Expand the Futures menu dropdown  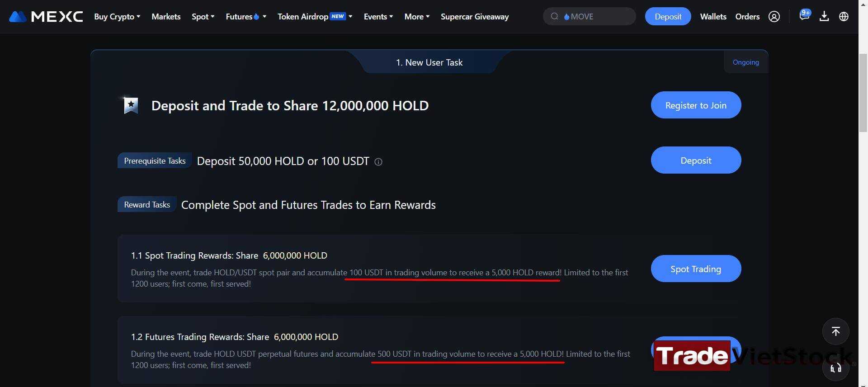246,17
